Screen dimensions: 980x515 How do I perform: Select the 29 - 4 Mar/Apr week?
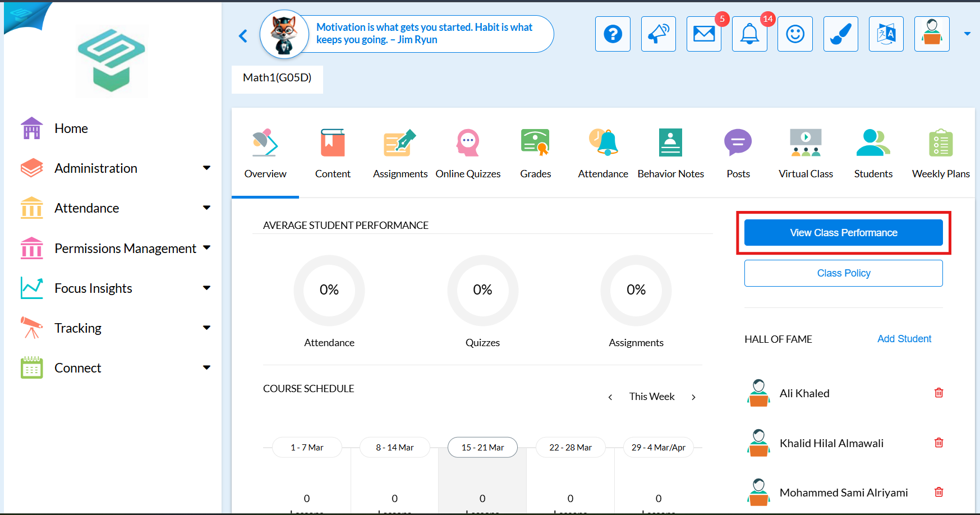659,447
